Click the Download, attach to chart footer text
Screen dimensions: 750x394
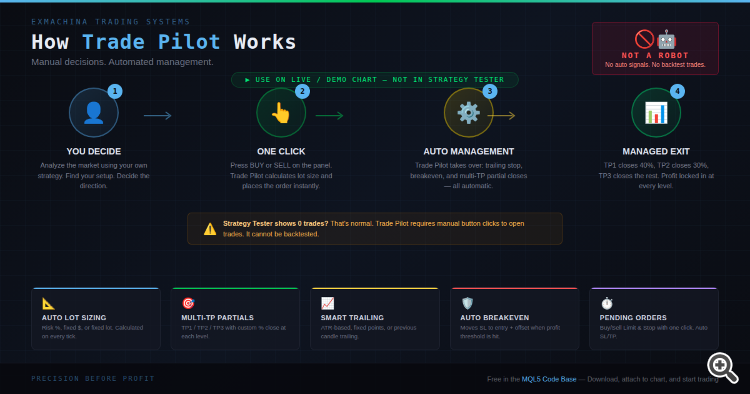click(652, 379)
